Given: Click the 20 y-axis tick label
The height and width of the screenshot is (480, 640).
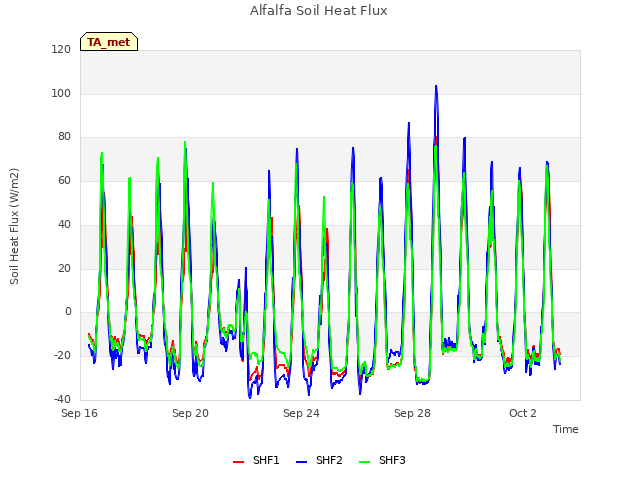Looking at the screenshot, I should point(64,268).
